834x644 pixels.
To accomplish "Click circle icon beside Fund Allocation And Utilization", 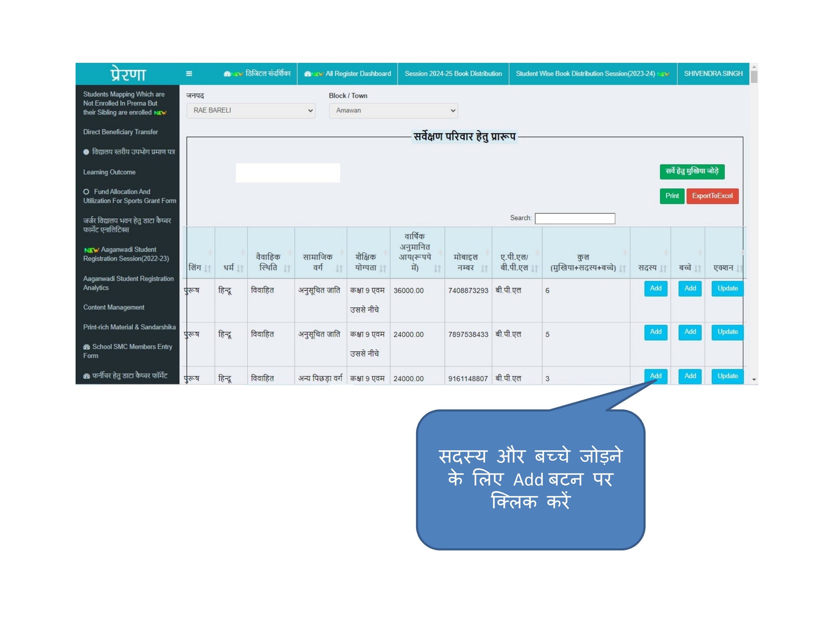I will [x=86, y=192].
